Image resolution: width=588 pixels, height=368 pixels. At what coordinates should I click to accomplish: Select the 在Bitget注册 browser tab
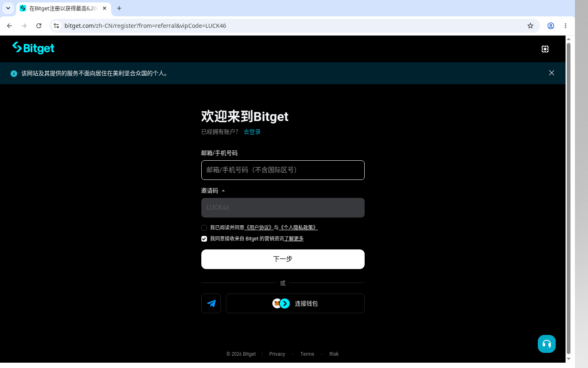pyautogui.click(x=63, y=8)
